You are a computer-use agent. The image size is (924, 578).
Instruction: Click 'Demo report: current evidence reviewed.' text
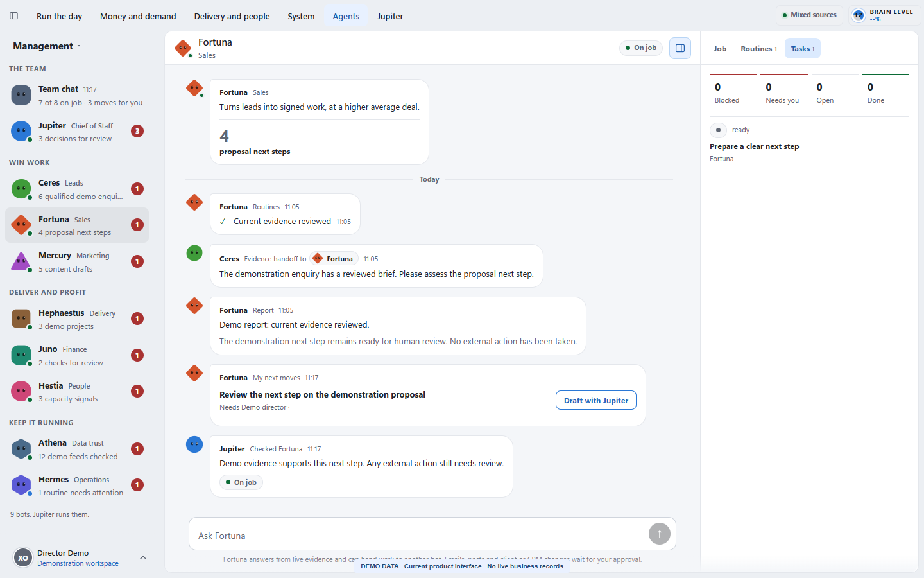(295, 325)
